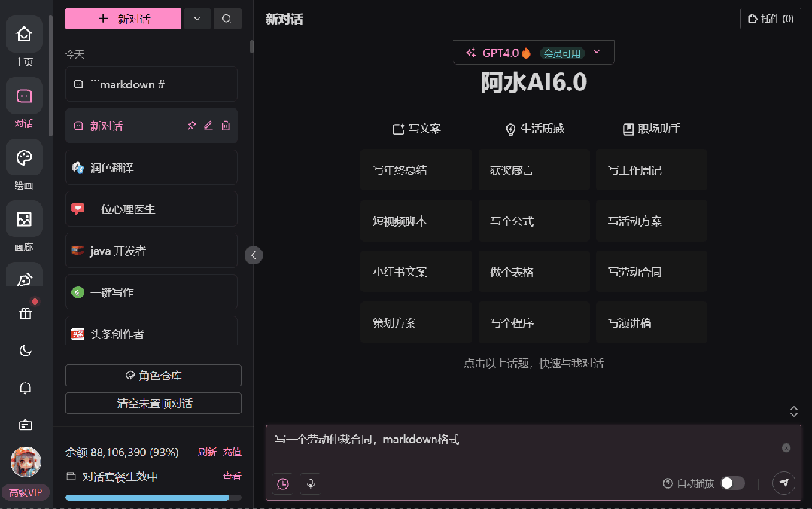This screenshot has width=812, height=509.
Task: Expand the input box with up-down arrows
Action: tap(793, 412)
